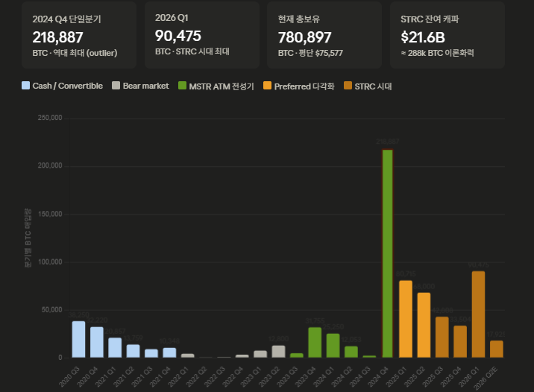Select the 2020 Q3 light blue bar
The width and height of the screenshot is (534, 392).
tap(78, 339)
